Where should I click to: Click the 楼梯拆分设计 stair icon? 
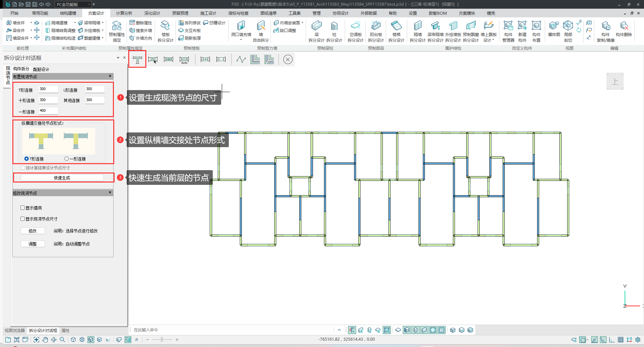[396, 27]
